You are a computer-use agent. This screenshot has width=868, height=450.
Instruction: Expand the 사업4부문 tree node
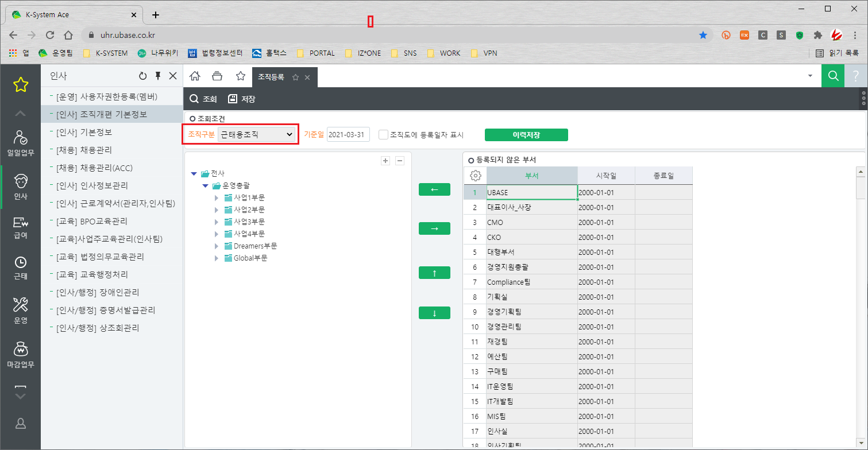(217, 234)
